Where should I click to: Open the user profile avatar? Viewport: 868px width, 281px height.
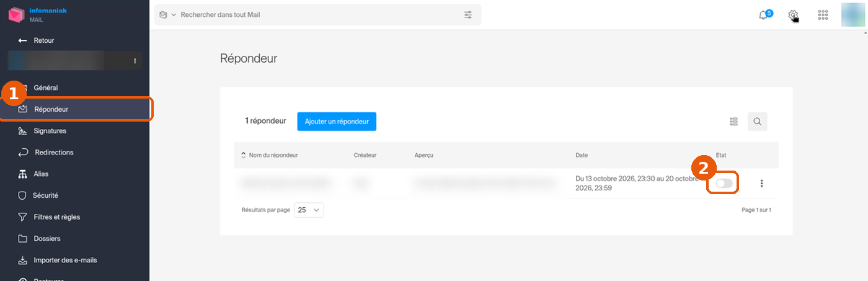pyautogui.click(x=853, y=15)
